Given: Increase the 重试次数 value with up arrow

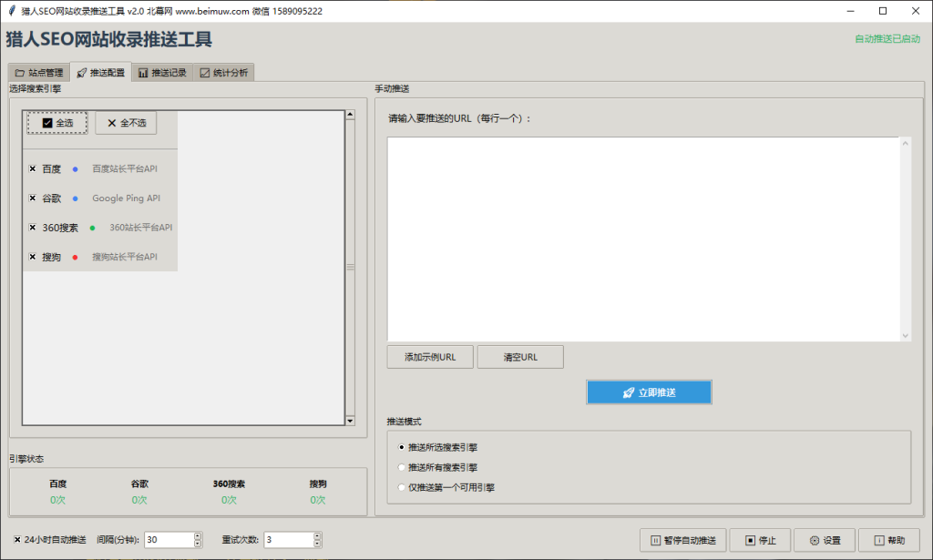Looking at the screenshot, I should [x=316, y=535].
